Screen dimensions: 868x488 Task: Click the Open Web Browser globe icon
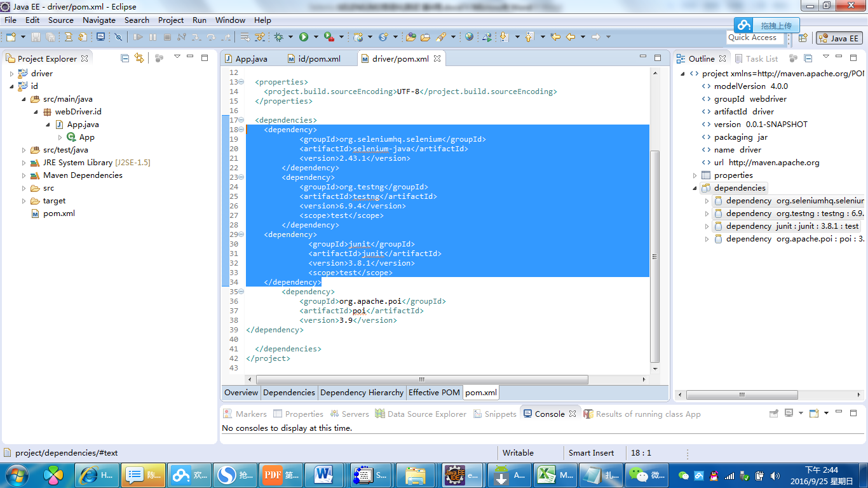[x=469, y=37]
